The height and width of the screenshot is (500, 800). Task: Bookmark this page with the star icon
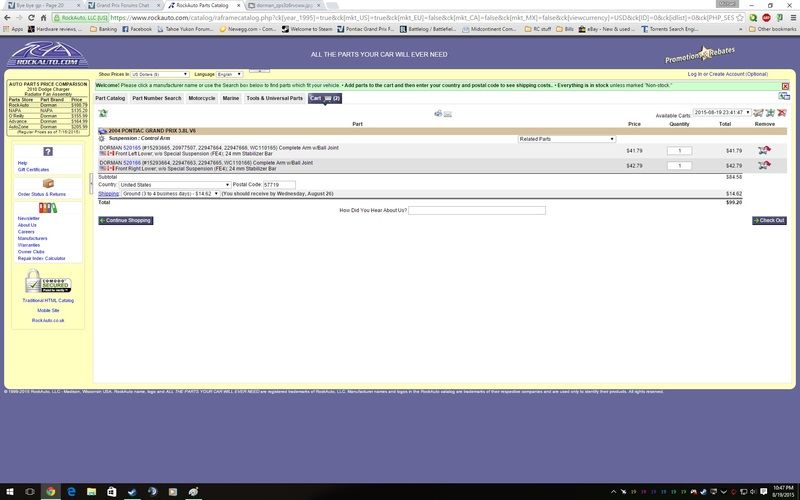(x=739, y=17)
